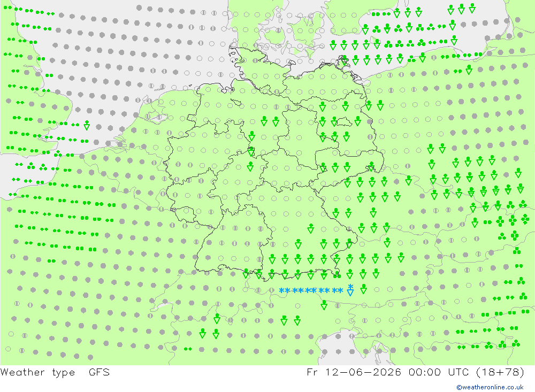Open the ©weatheronline.co.uk link
Image resolution: width=535 pixels, height=392 pixels.
point(490,387)
